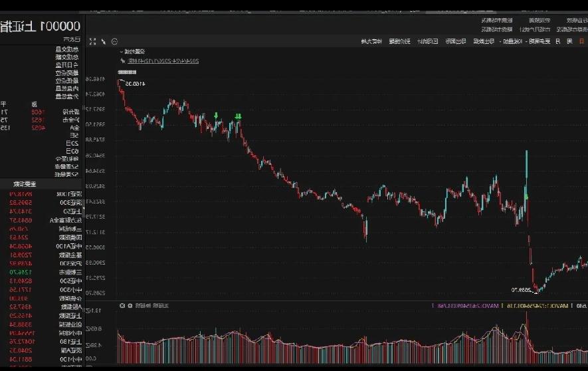
Task: Select the 基金指数 index row
Action: pyautogui.click(x=41, y=255)
